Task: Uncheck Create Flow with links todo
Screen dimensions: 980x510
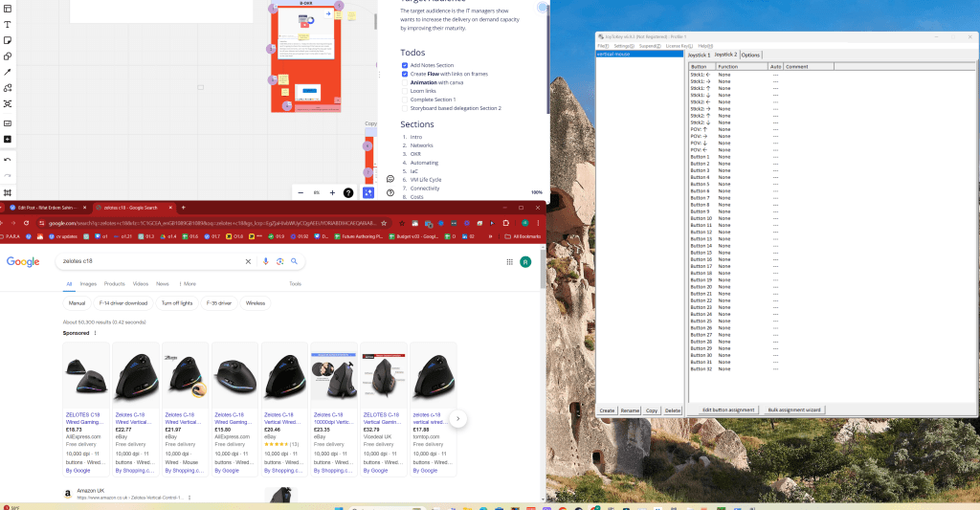Action: 405,74
